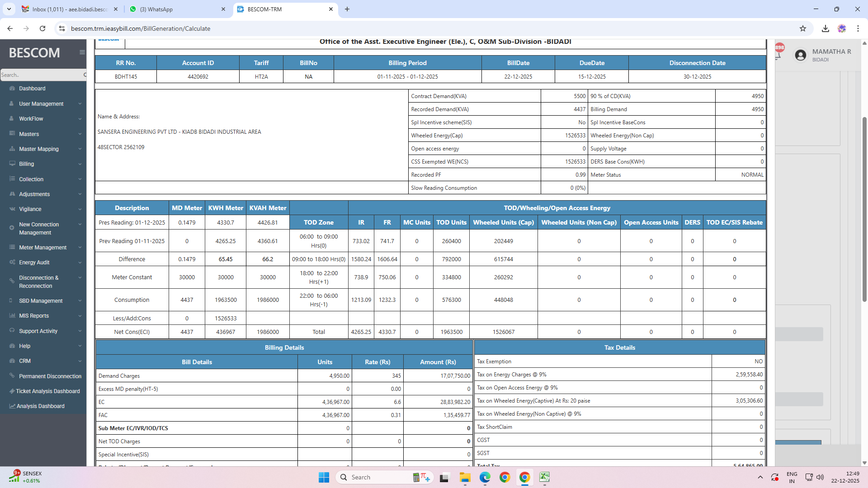
Task: Bookmark this page with the star icon
Action: (802, 28)
